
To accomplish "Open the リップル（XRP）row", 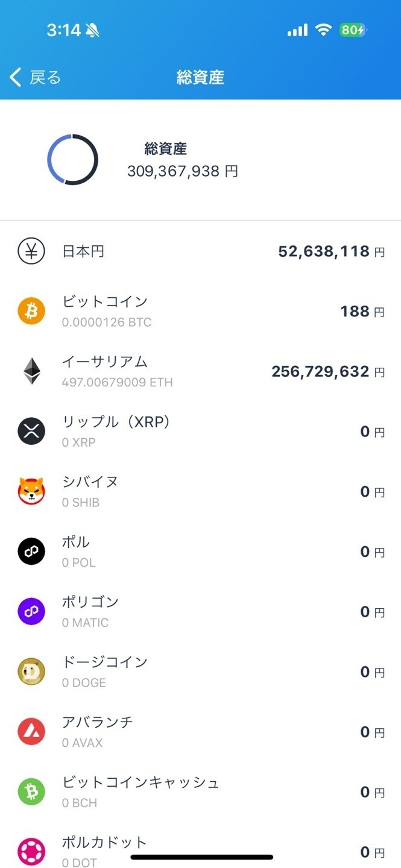I will pos(200,431).
